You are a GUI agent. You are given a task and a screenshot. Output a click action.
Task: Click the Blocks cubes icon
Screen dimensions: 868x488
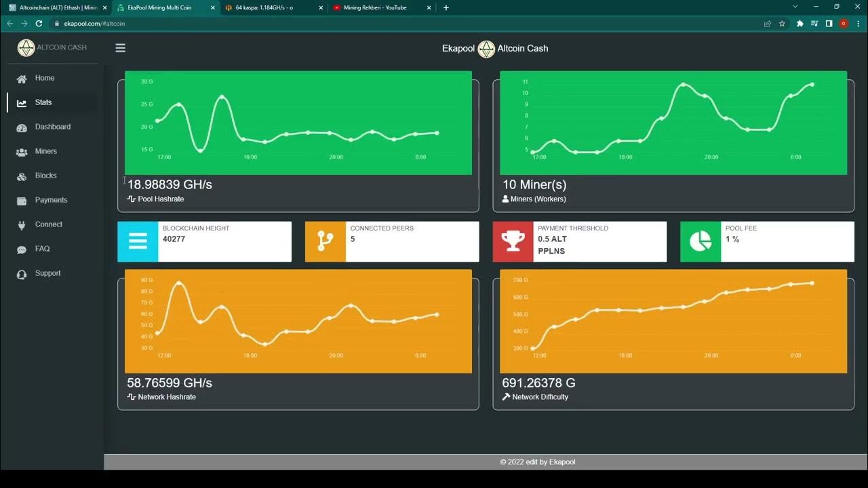pyautogui.click(x=22, y=176)
